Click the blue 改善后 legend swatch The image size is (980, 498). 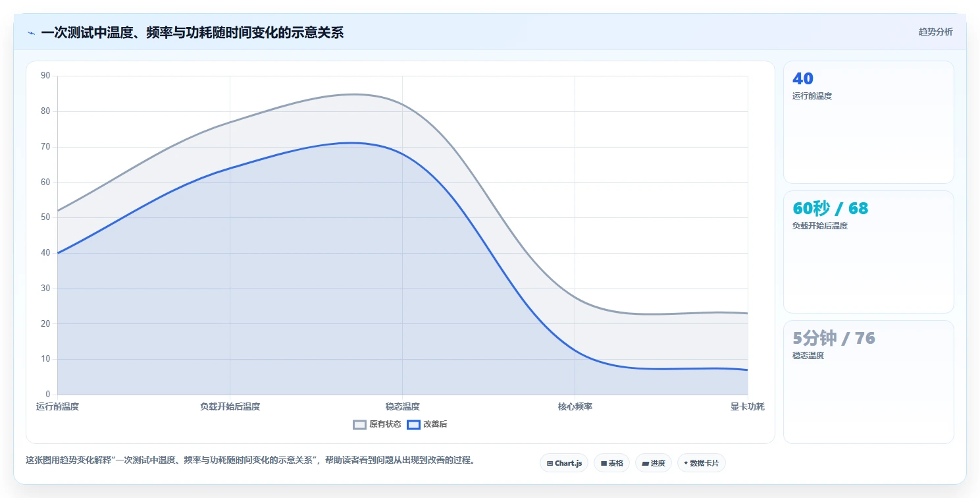pyautogui.click(x=413, y=425)
